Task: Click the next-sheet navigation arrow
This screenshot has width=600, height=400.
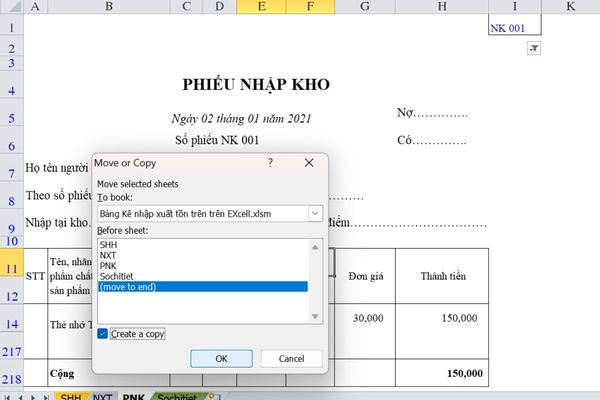Action: tap(33, 397)
